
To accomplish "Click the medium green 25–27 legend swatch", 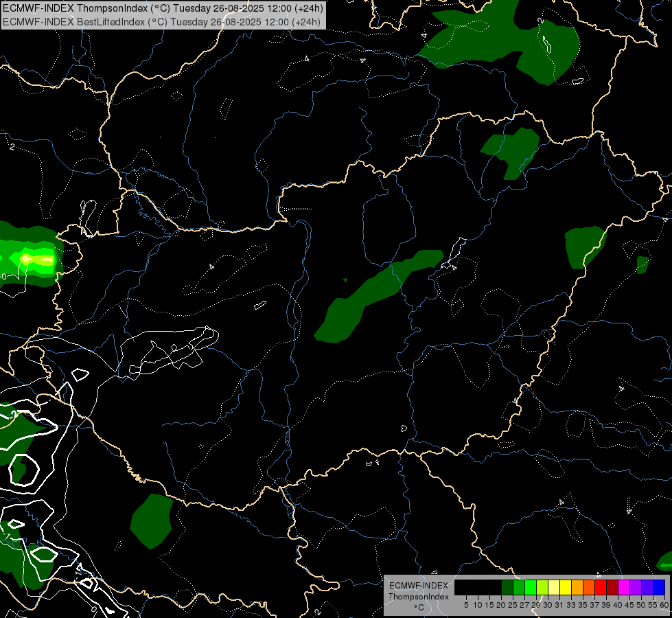I will pyautogui.click(x=519, y=587).
